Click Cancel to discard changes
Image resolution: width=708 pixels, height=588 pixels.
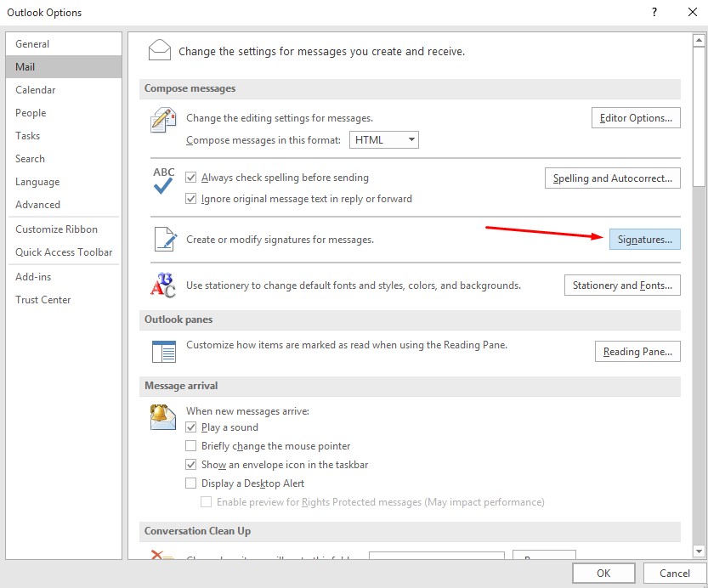pos(675,573)
